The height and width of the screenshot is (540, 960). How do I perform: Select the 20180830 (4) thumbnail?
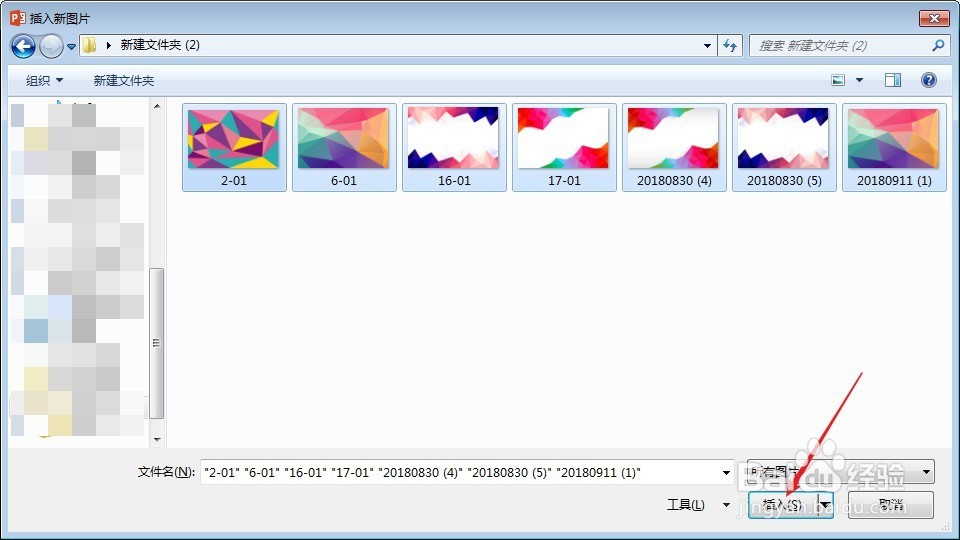pos(674,148)
